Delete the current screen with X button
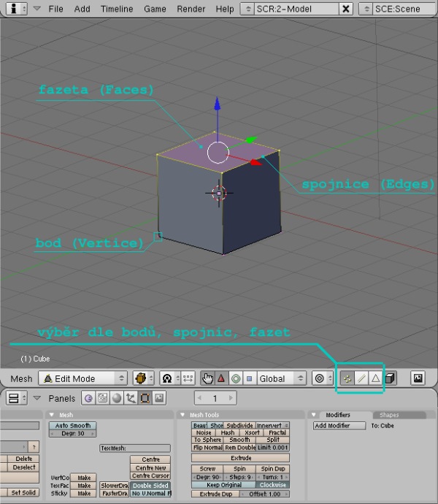 point(346,9)
